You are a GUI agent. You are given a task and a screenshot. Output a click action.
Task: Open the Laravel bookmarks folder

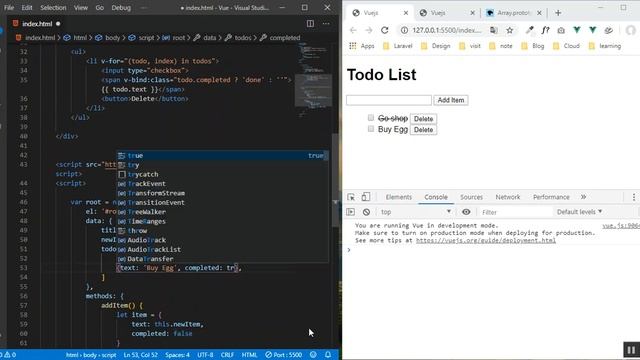click(x=398, y=46)
